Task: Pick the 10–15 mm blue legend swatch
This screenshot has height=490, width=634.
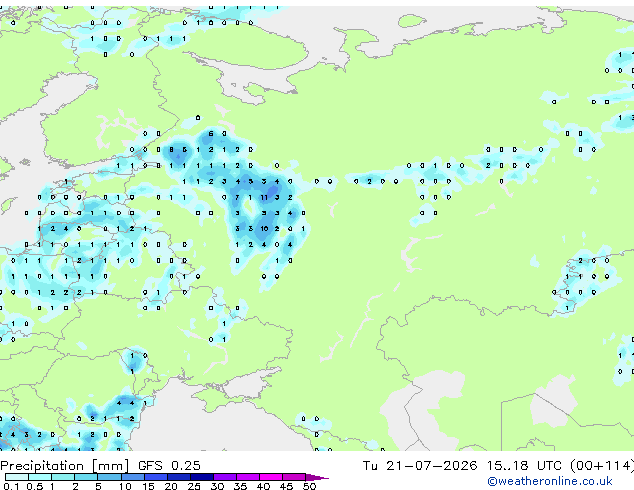Action: click(133, 477)
